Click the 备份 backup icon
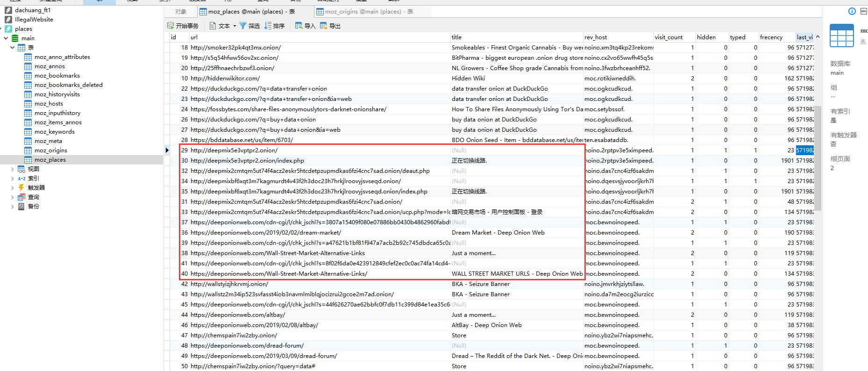This screenshot has width=868, height=371. click(21, 206)
